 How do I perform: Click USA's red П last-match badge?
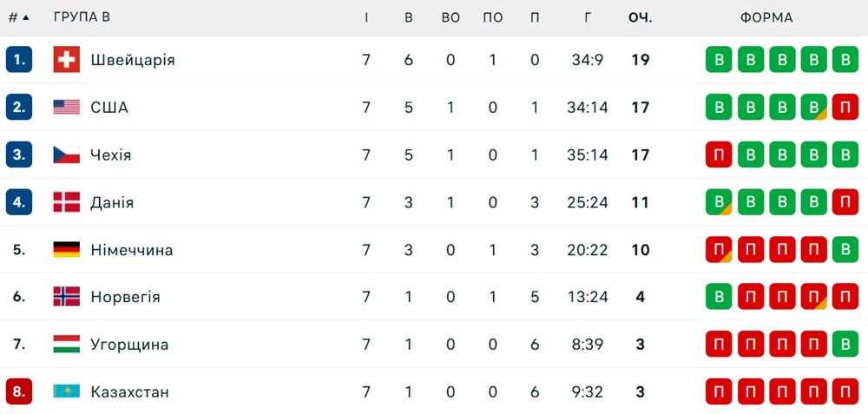click(845, 108)
